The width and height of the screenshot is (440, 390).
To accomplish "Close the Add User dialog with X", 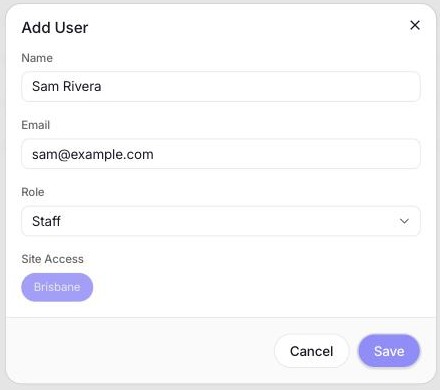I will [x=415, y=25].
